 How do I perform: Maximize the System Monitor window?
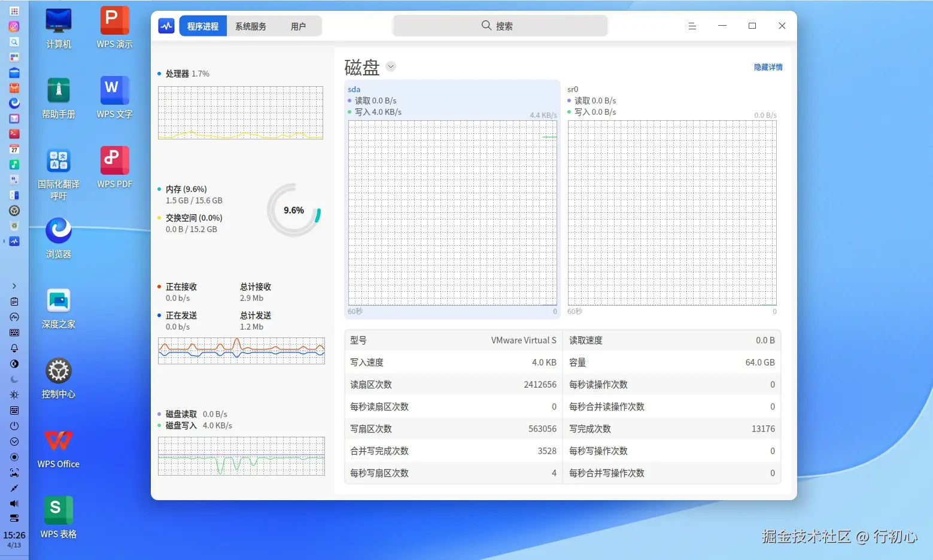[752, 26]
